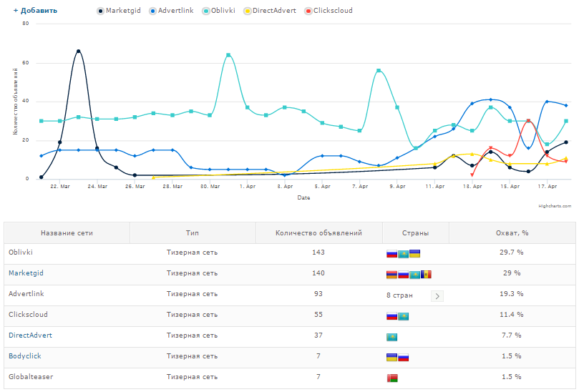This screenshot has height=392, width=579.
Task: Click the 8 стран text in Advertlink row
Action: (x=399, y=295)
